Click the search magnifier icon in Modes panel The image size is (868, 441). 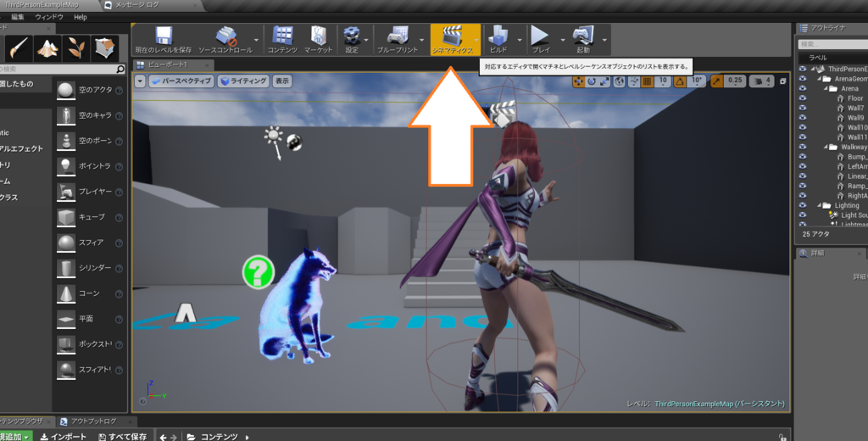click(x=120, y=70)
